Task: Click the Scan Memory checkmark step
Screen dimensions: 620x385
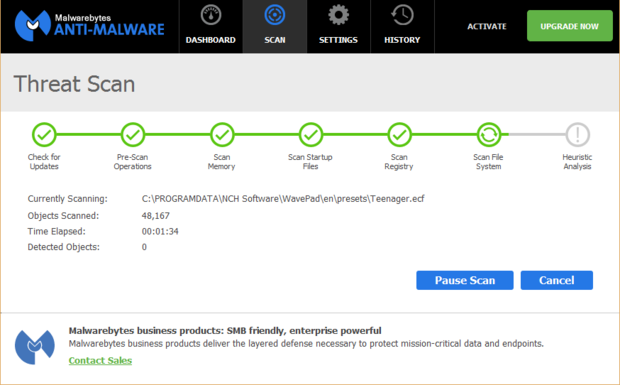Action: pos(222,135)
